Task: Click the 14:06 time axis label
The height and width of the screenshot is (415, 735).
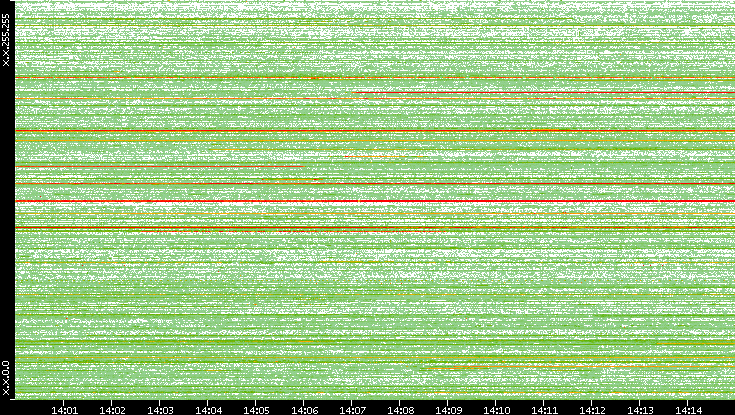Action: 304,410
